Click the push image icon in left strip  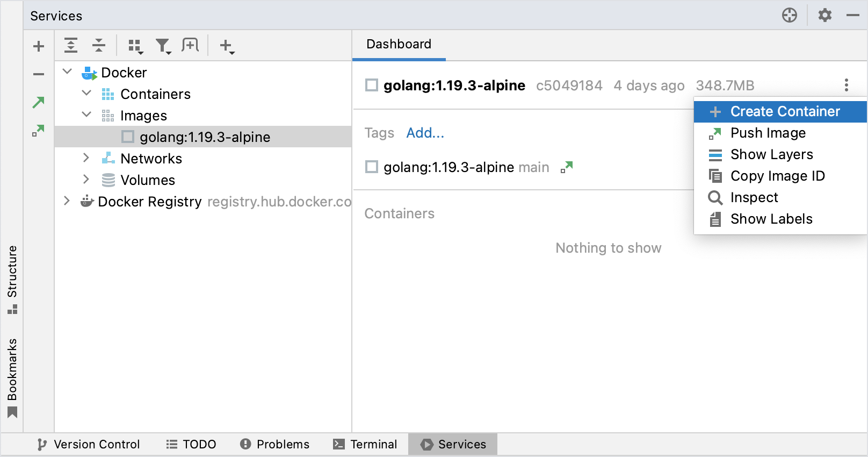[x=39, y=131]
